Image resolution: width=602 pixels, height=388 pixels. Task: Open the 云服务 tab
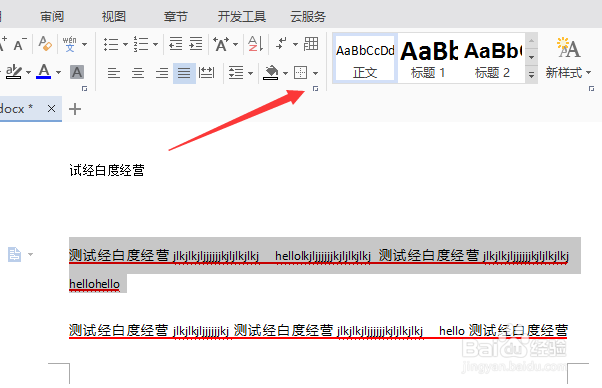point(308,17)
